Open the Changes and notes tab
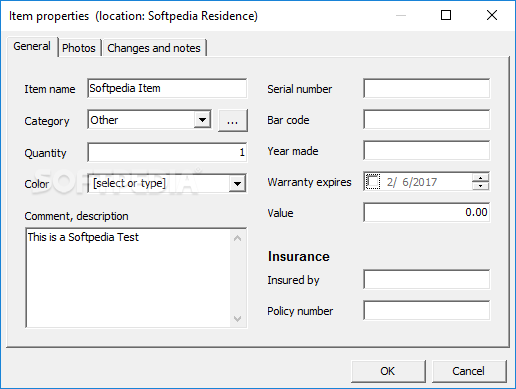The height and width of the screenshot is (389, 516). coord(154,48)
